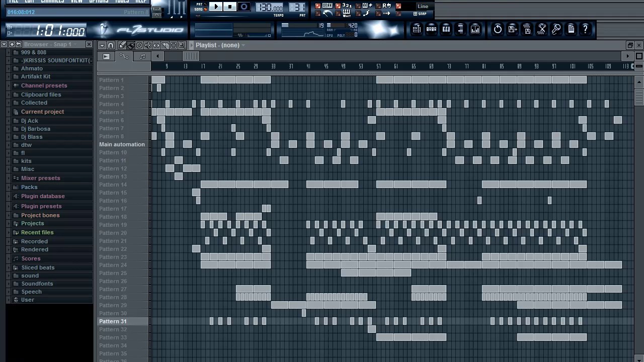This screenshot has width=644, height=362.
Task: Click the scroll left arrow in playlist
Action: [x=157, y=56]
